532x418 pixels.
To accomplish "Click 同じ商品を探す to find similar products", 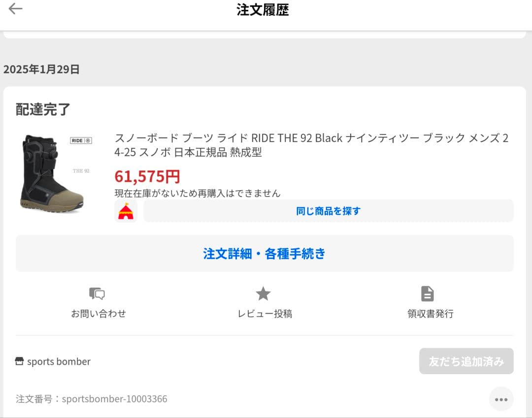I will pyautogui.click(x=328, y=211).
